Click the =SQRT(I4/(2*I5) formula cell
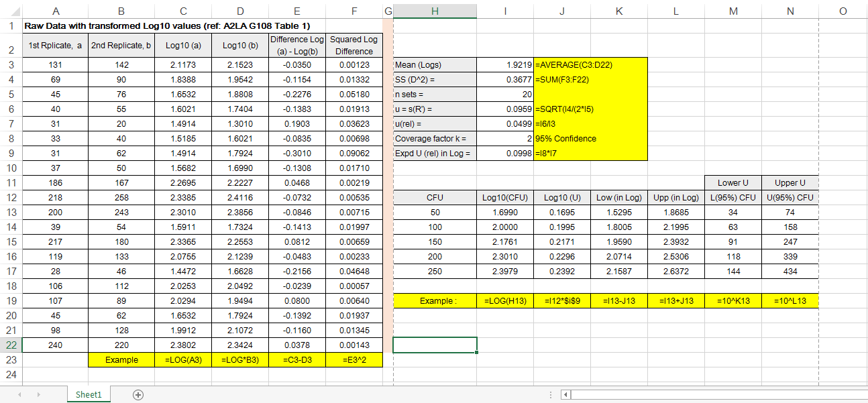This screenshot has height=403, width=868. (x=590, y=109)
